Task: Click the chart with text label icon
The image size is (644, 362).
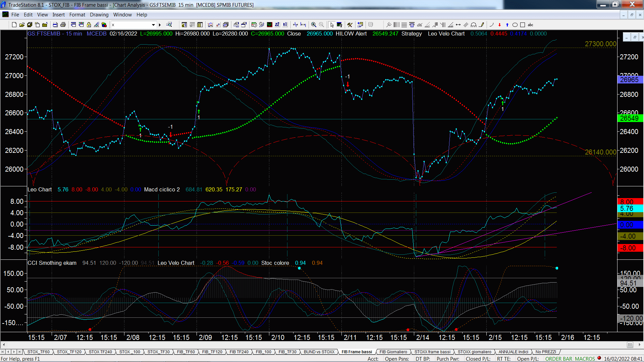Action: [339, 25]
